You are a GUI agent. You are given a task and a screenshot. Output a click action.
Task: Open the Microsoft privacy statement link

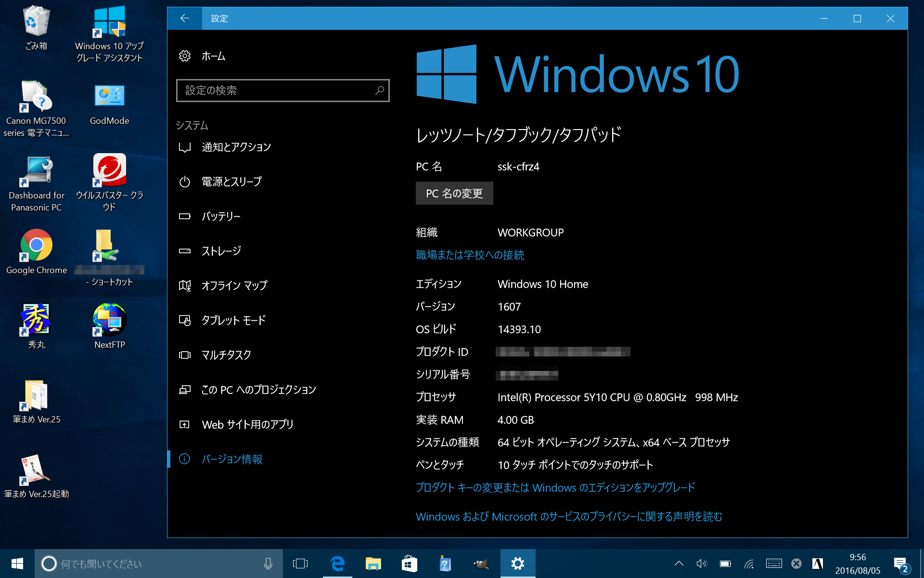pos(569,517)
